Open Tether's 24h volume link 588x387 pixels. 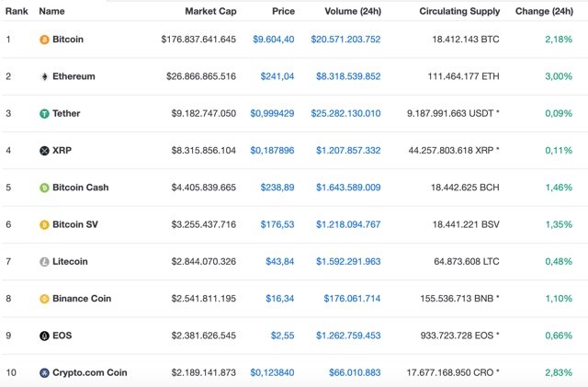(x=345, y=113)
